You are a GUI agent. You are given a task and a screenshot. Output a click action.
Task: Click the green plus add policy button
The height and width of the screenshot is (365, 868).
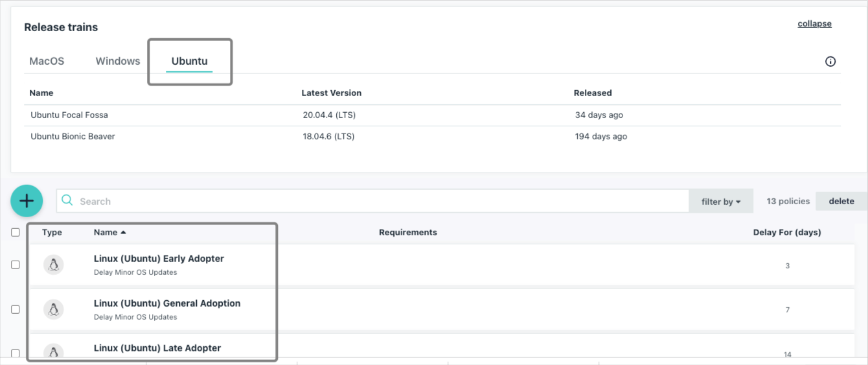coord(27,201)
